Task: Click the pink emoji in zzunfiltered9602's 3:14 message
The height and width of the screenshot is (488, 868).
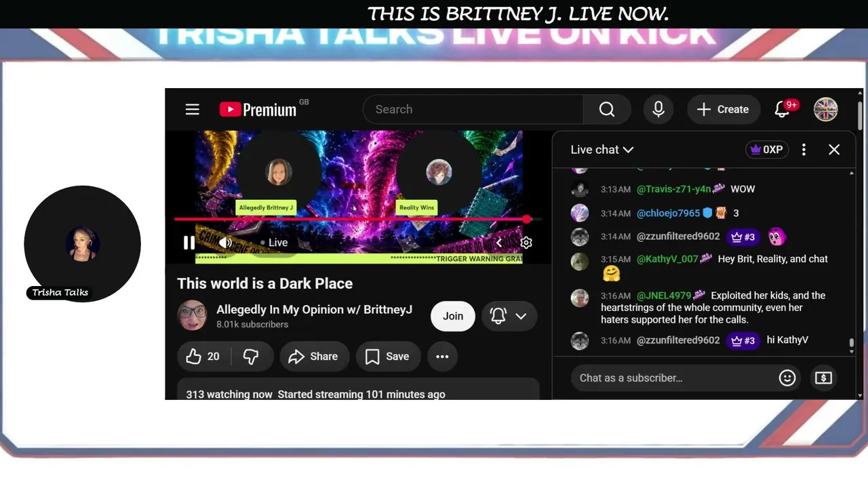Action: pos(776,237)
